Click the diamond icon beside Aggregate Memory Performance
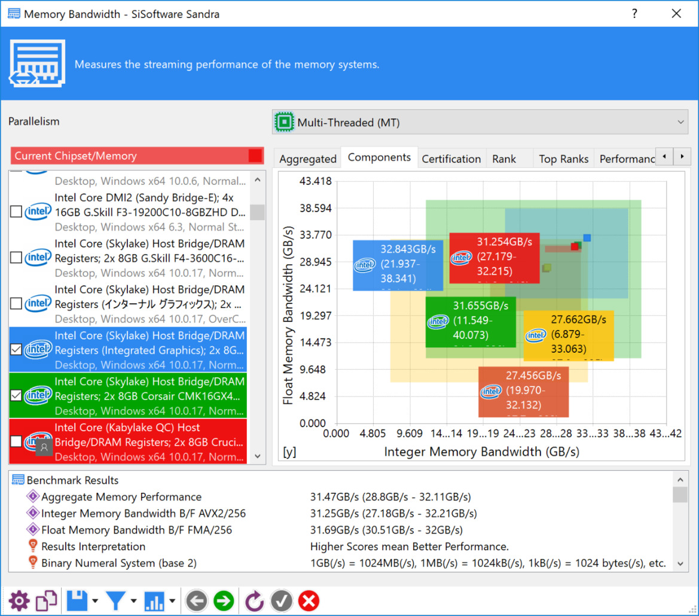 click(32, 496)
